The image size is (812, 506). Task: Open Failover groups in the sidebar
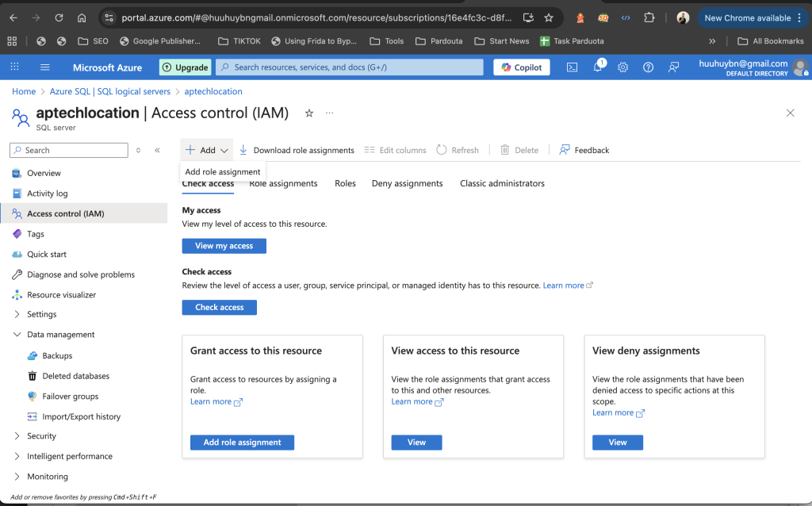(71, 397)
